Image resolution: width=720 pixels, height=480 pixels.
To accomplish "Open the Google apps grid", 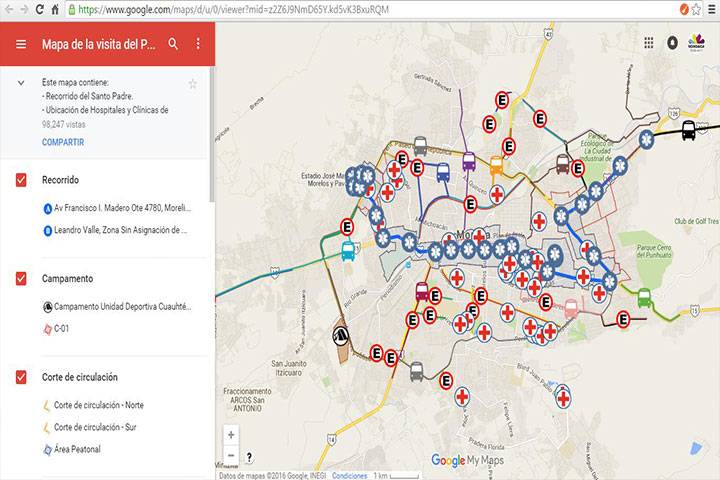I will [649, 43].
